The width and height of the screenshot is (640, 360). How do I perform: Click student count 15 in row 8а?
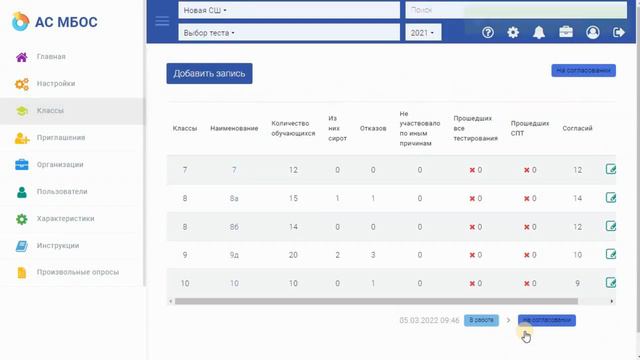293,198
